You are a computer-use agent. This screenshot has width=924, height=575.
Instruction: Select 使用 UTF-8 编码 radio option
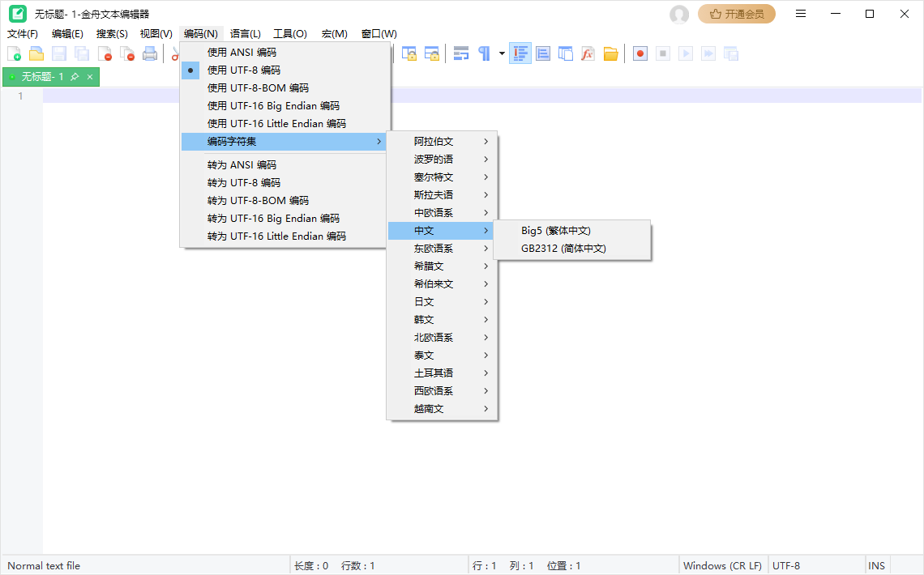pos(284,70)
